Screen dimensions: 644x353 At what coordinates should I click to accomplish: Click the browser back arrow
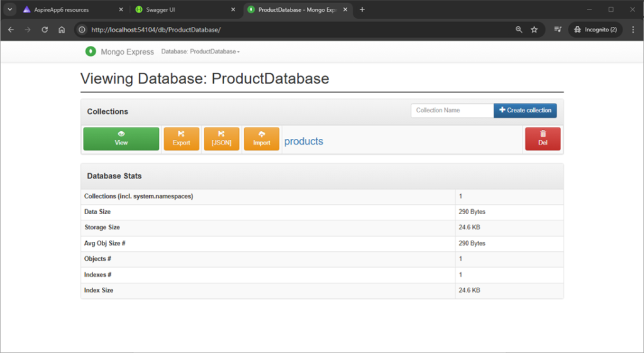pyautogui.click(x=11, y=30)
